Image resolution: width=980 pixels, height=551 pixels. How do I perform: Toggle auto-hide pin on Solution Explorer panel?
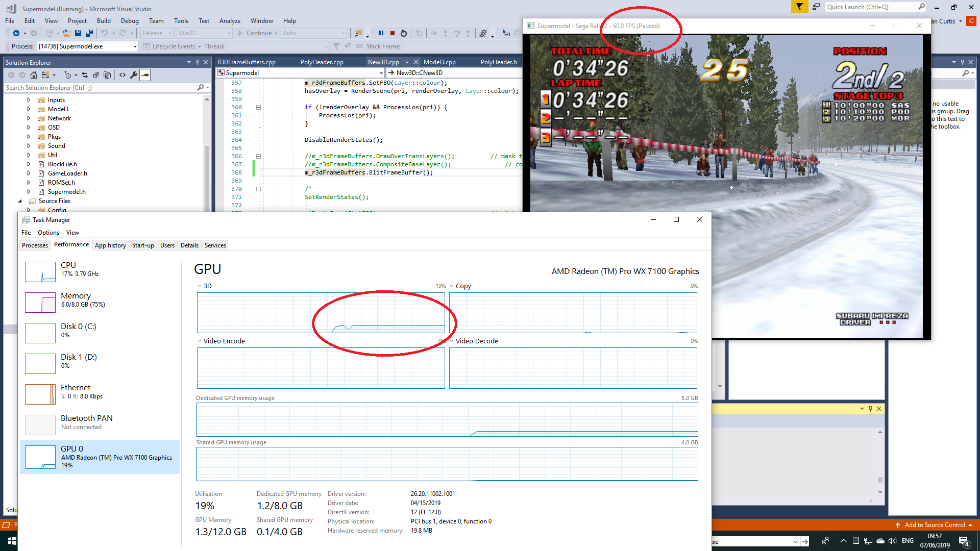[x=197, y=62]
